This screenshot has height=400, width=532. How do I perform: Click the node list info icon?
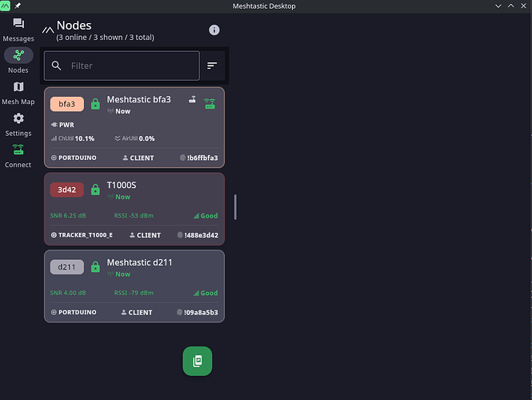pos(214,30)
